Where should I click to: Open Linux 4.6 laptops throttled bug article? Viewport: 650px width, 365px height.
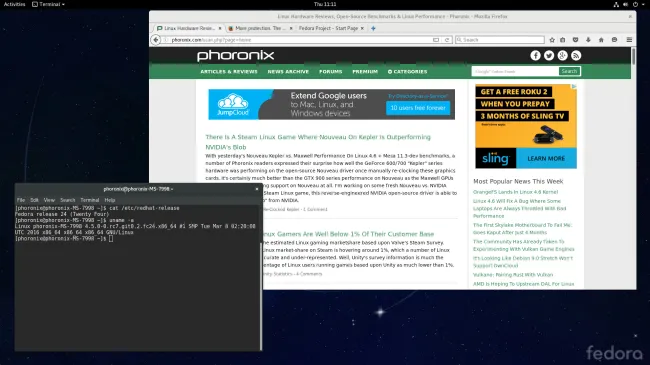[x=519, y=208]
